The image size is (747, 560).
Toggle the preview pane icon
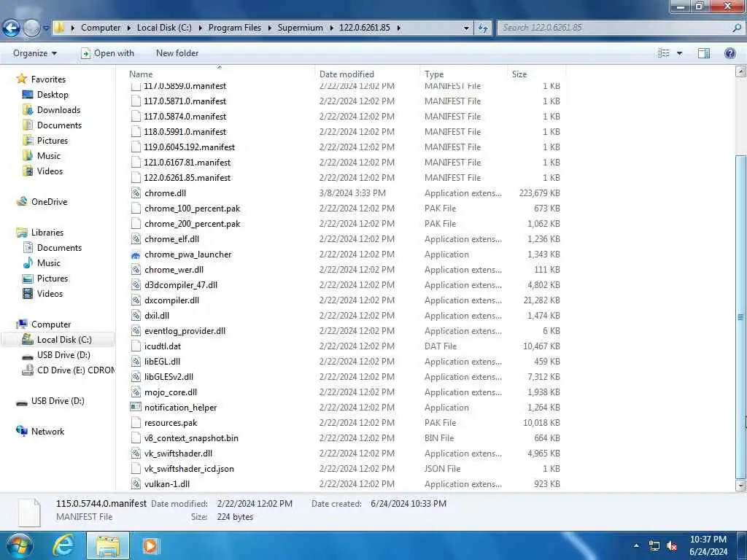tap(704, 53)
